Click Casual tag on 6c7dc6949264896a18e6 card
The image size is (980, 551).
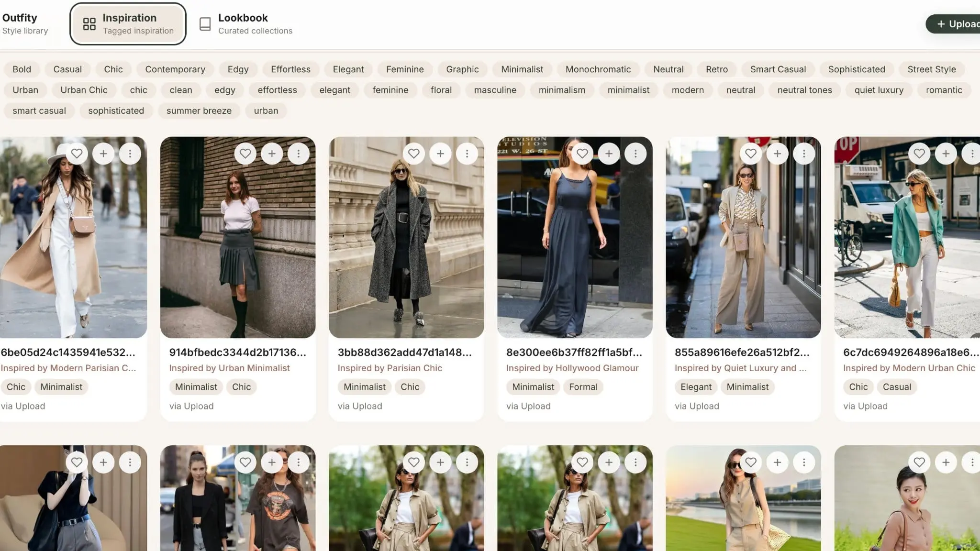click(897, 387)
